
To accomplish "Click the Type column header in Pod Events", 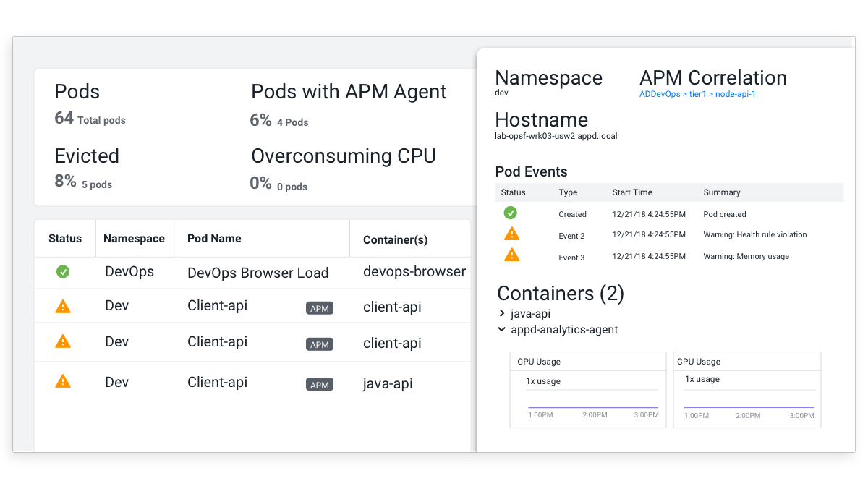I will [569, 192].
